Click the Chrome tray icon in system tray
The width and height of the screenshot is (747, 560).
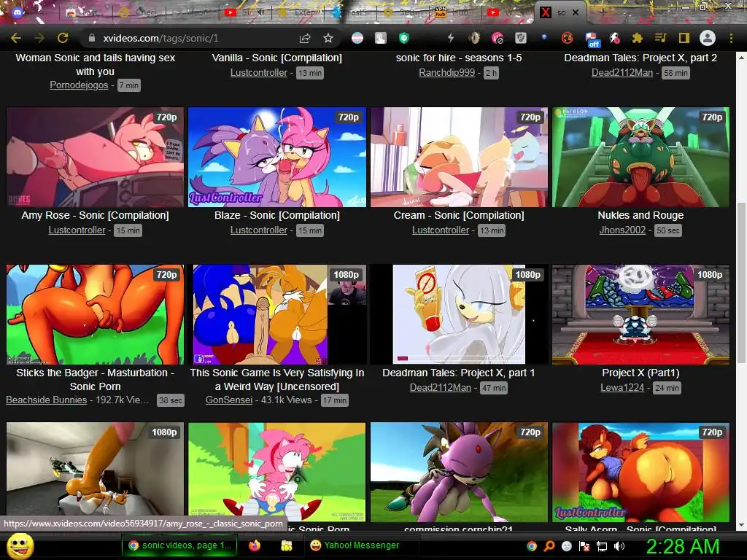[532, 546]
